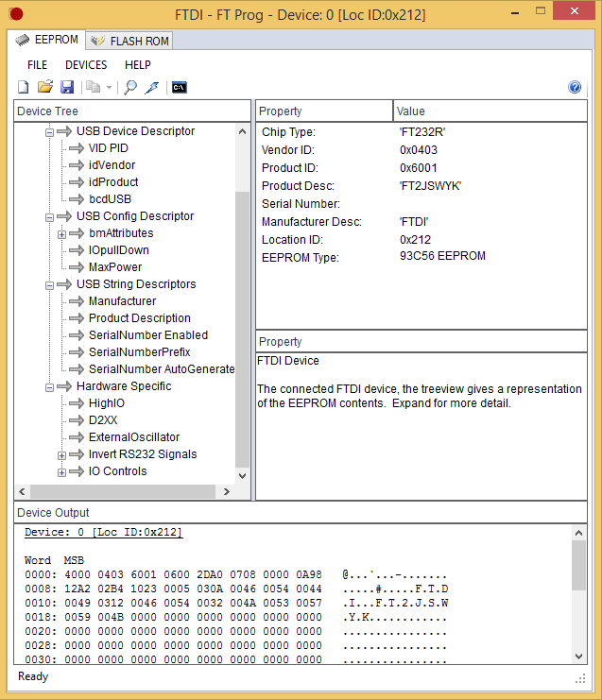Collapse the USB String Descriptors node
602x700 pixels.
point(49,285)
